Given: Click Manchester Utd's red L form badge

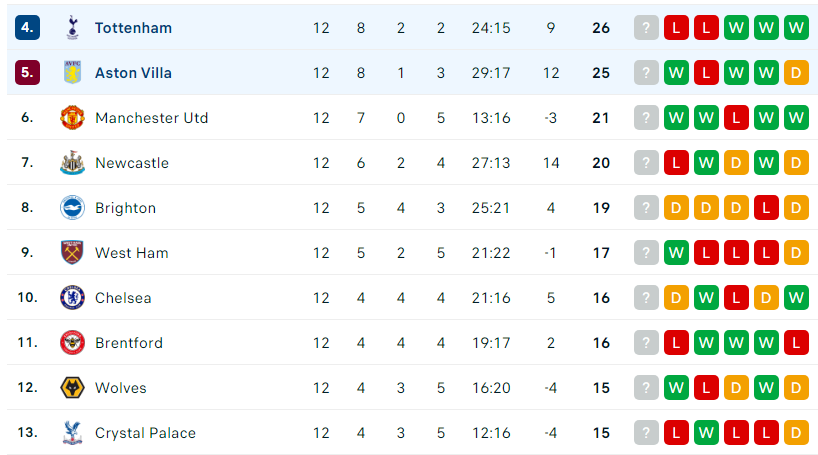Looking at the screenshot, I should point(736,117).
